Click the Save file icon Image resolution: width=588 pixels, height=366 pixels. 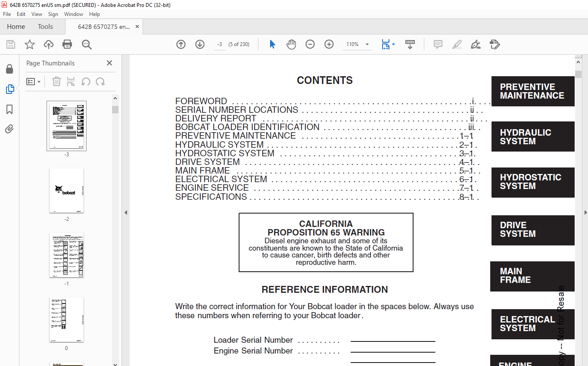[x=11, y=44]
